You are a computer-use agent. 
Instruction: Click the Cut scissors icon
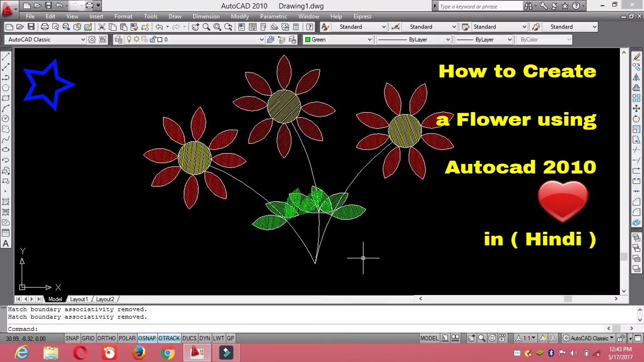coord(102,27)
